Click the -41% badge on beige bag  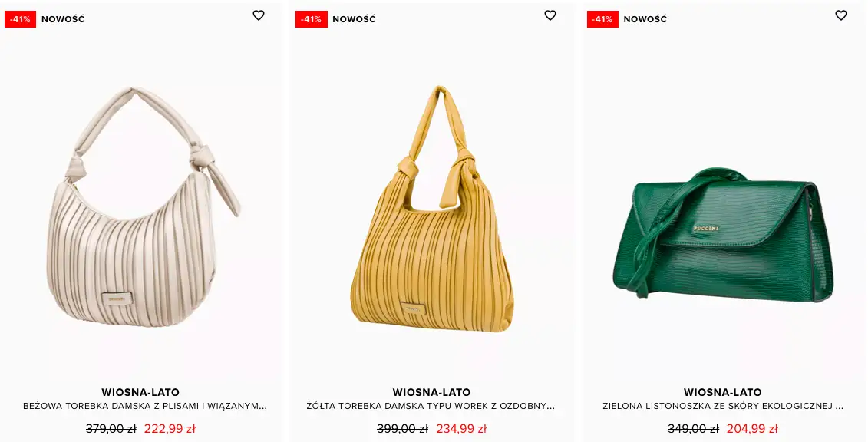click(x=20, y=19)
